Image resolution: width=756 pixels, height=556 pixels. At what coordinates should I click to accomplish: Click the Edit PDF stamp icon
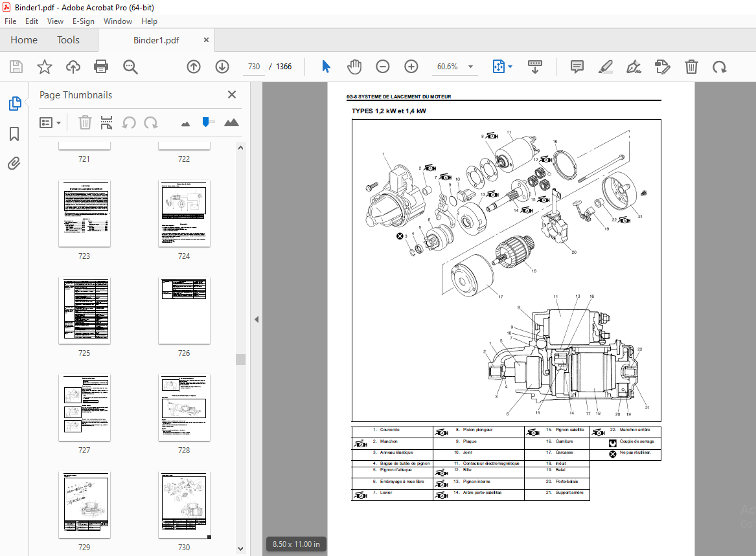(x=663, y=67)
